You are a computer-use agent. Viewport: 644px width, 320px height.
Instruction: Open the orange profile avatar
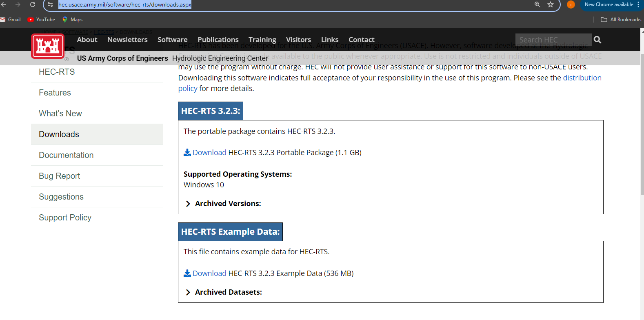pos(571,4)
